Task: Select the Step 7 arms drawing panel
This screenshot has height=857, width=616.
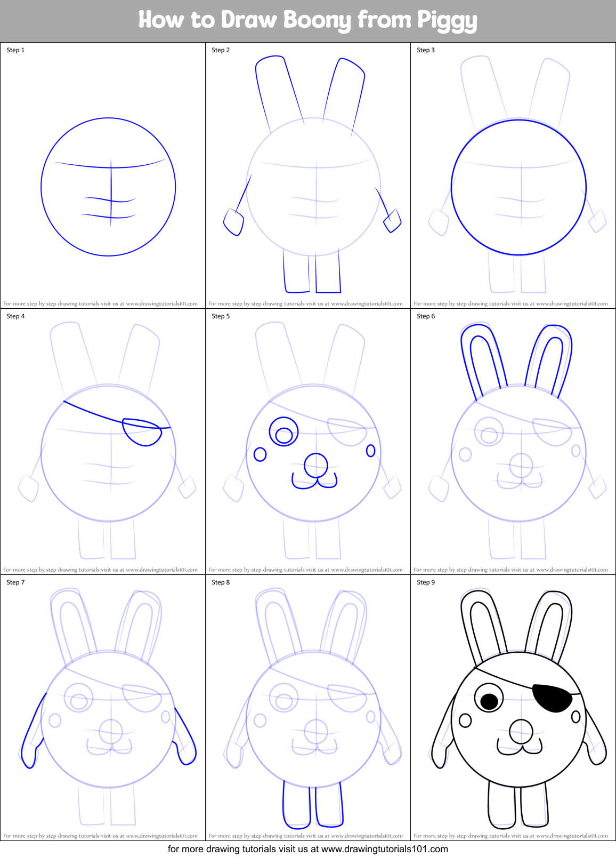Action: pyautogui.click(x=103, y=708)
